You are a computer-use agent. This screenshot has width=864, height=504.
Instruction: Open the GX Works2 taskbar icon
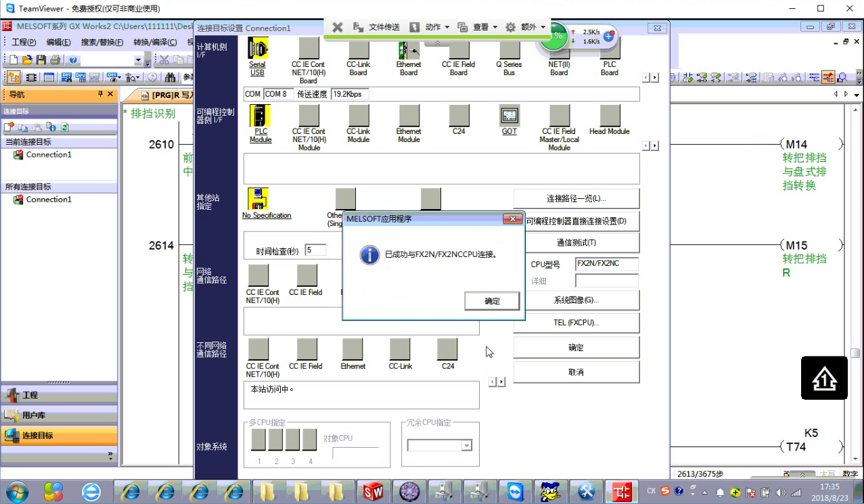[622, 492]
